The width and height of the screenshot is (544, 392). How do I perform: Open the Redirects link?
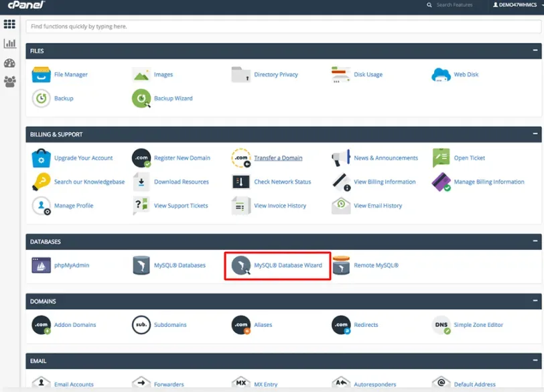[366, 325]
